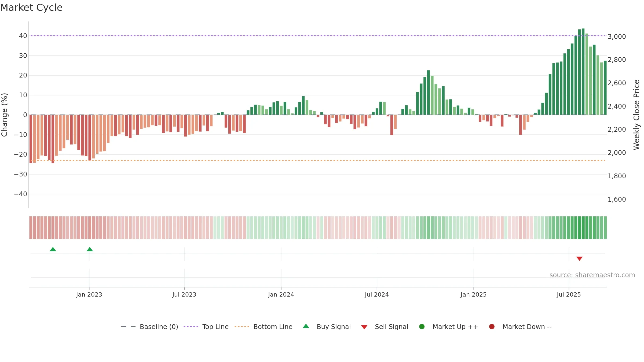
Task: Click the Jul 2025 axis label
Action: click(569, 295)
